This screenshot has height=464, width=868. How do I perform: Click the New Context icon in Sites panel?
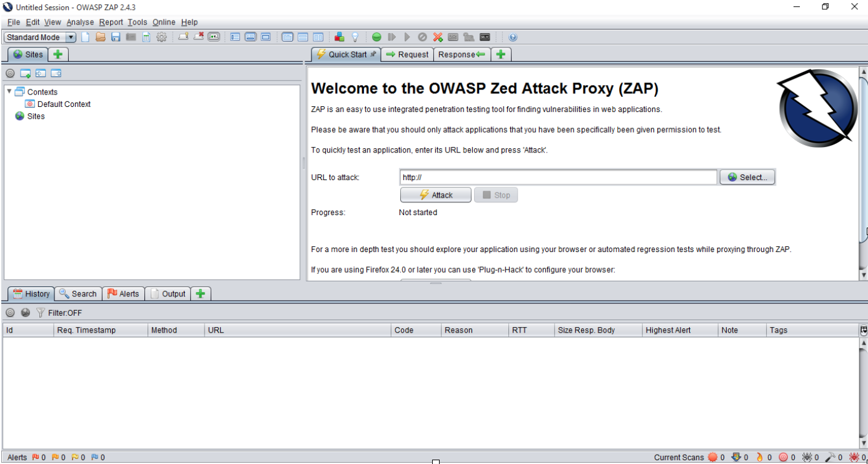(26, 74)
